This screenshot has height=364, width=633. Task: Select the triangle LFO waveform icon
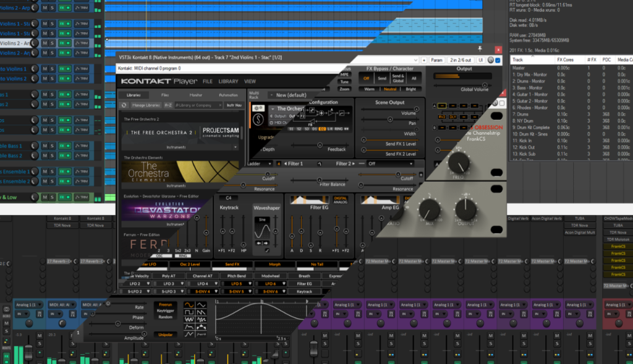[x=201, y=305]
